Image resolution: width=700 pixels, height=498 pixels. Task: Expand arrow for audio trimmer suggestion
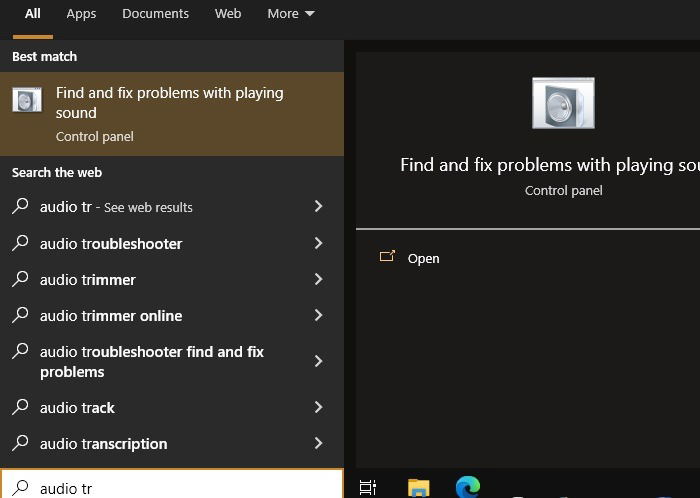pos(318,279)
